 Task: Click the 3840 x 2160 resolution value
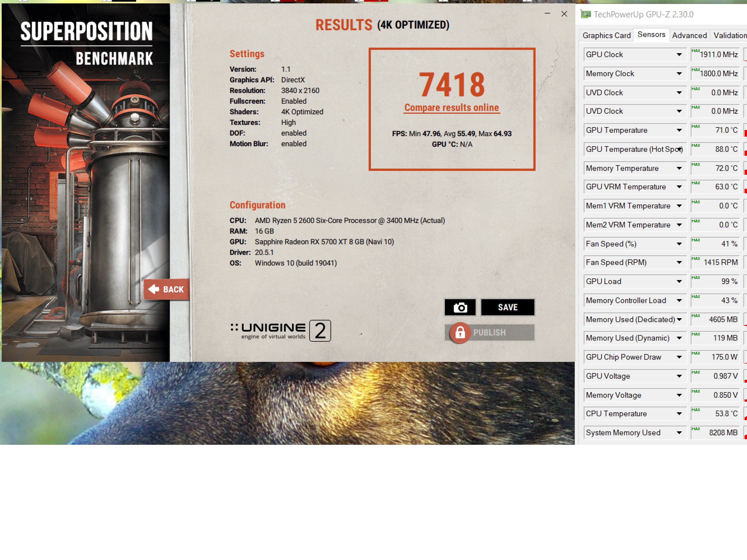pyautogui.click(x=300, y=91)
